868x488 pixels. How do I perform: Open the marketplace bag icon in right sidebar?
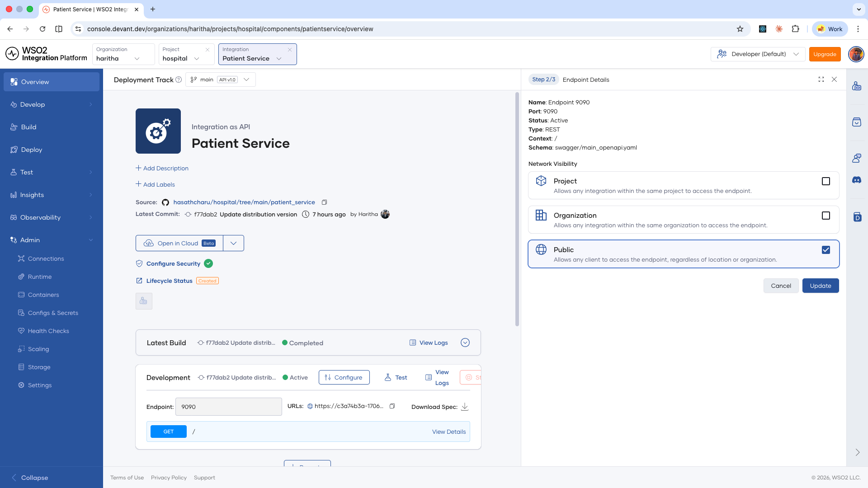point(857,122)
